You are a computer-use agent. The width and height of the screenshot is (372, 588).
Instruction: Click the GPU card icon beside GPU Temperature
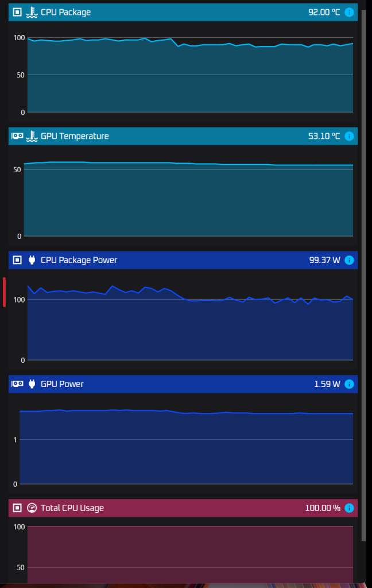(17, 136)
